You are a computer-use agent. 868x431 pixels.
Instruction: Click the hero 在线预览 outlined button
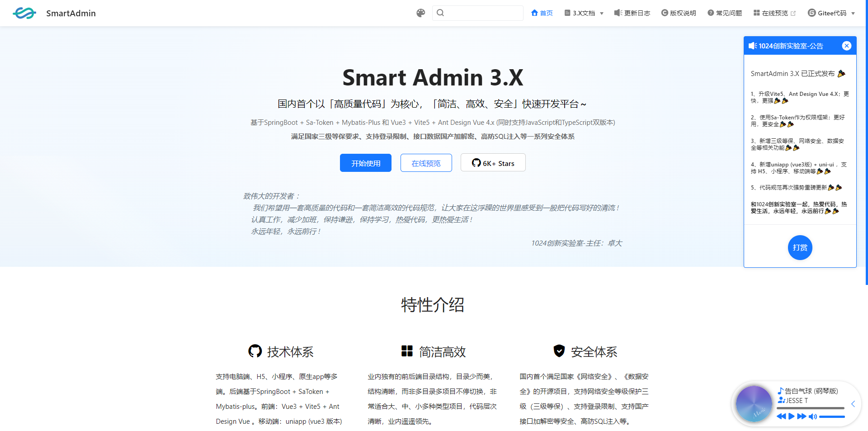[426, 163]
